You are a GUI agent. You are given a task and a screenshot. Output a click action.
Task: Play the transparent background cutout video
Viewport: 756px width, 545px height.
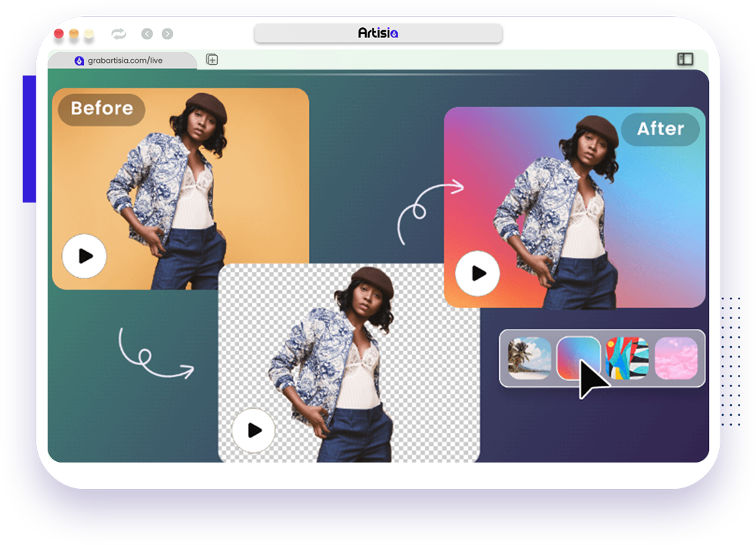tap(253, 430)
